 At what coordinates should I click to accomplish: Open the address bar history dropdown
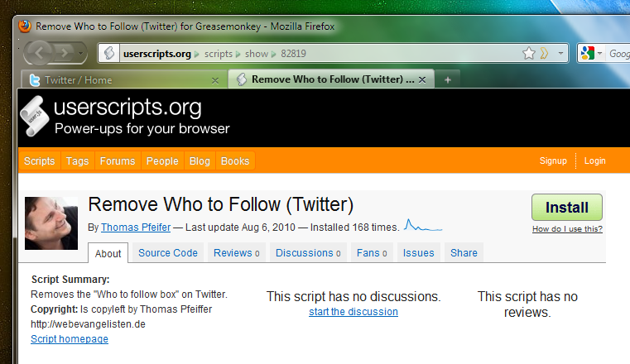click(x=560, y=53)
